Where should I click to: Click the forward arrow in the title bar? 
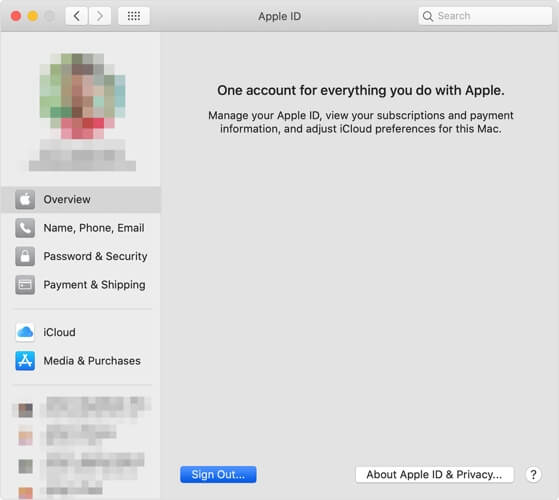tap(99, 16)
